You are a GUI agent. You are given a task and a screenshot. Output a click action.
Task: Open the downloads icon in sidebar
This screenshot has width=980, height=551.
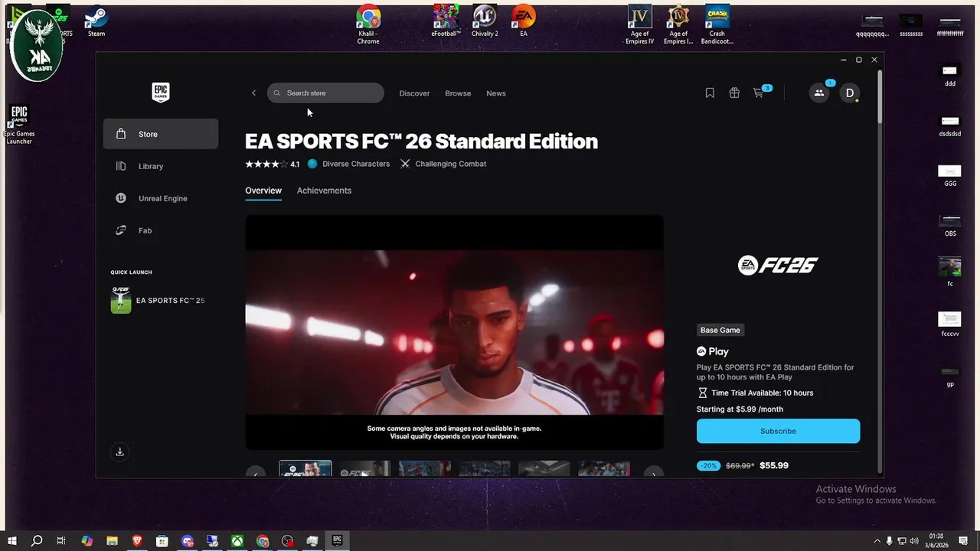click(119, 452)
